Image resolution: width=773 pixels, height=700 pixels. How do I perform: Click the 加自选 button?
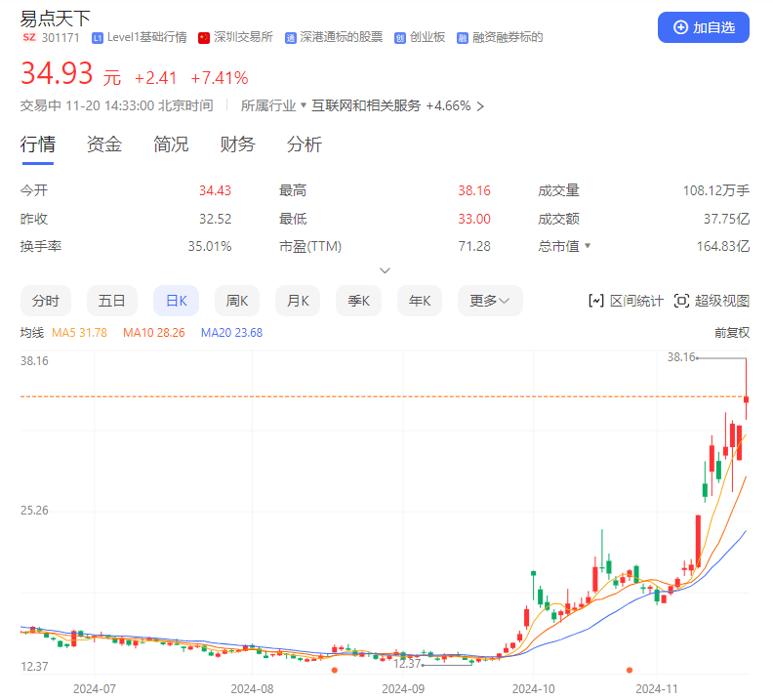[x=704, y=27]
